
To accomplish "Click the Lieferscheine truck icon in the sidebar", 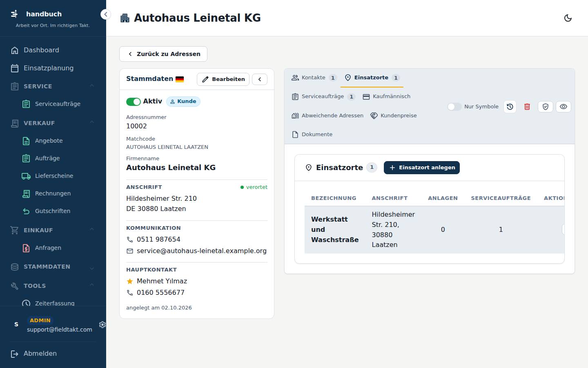I will [x=26, y=176].
